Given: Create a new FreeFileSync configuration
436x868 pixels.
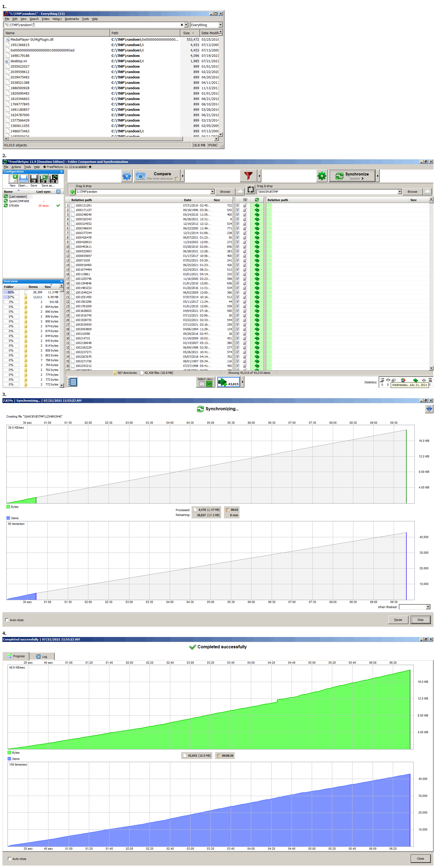Looking at the screenshot, I should tap(13, 178).
